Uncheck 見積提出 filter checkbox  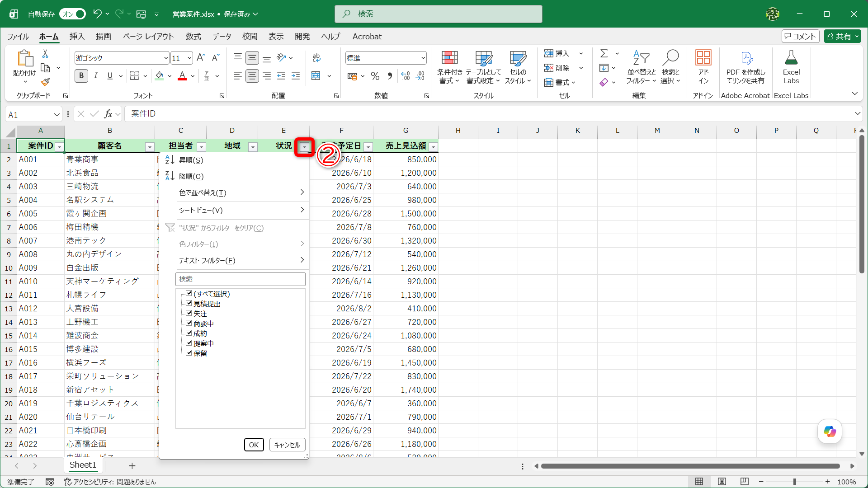click(189, 303)
